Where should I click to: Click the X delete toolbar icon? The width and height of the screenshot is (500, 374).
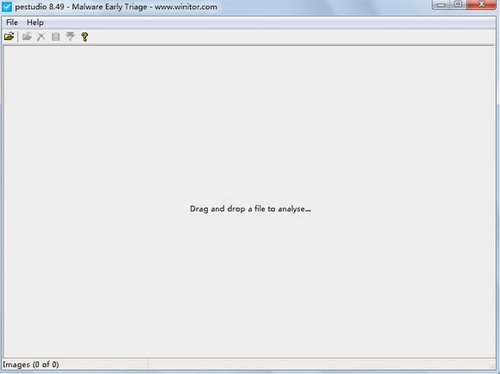point(41,37)
